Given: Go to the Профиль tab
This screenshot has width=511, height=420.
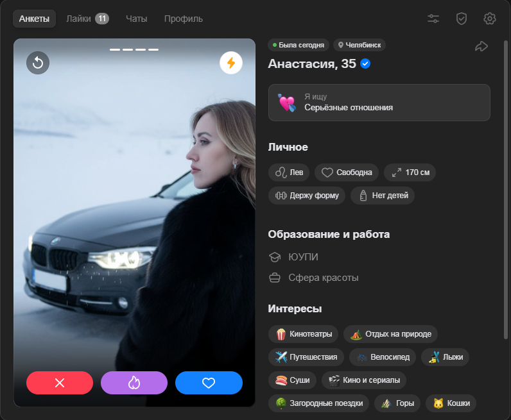Looking at the screenshot, I should tap(183, 19).
